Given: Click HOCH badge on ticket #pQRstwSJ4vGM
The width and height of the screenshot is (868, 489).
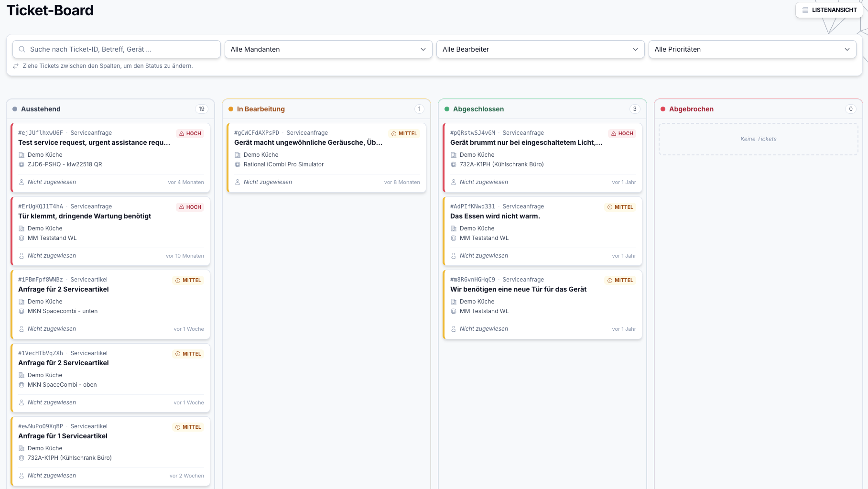Looking at the screenshot, I should coord(622,133).
